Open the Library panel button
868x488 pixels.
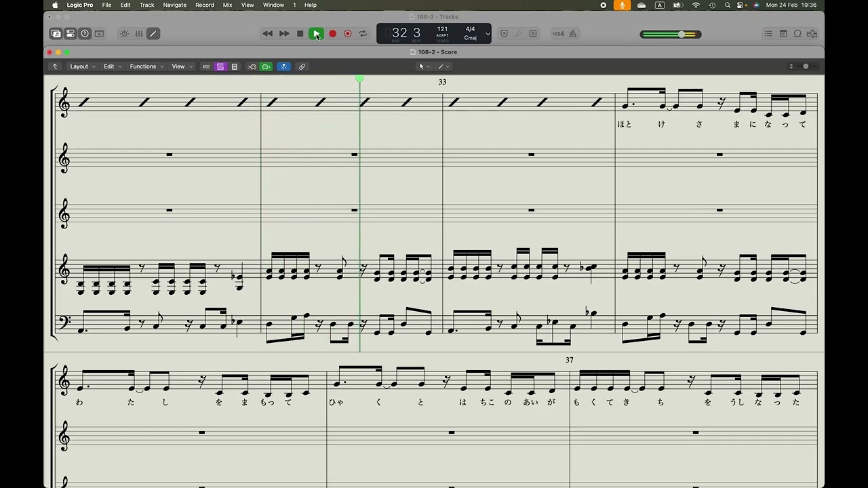(x=56, y=33)
